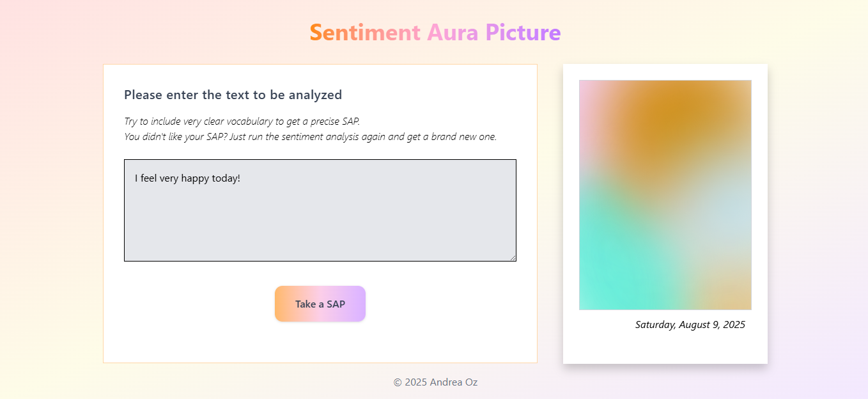Click 'Saturday, August 9, 2025' text
The width and height of the screenshot is (868, 399).
pyautogui.click(x=690, y=325)
